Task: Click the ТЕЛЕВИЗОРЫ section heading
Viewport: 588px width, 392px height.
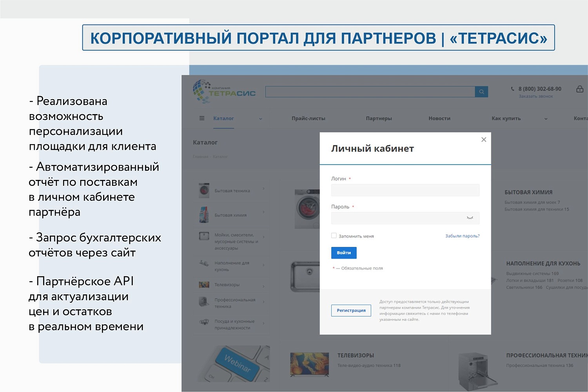Action: click(x=356, y=356)
